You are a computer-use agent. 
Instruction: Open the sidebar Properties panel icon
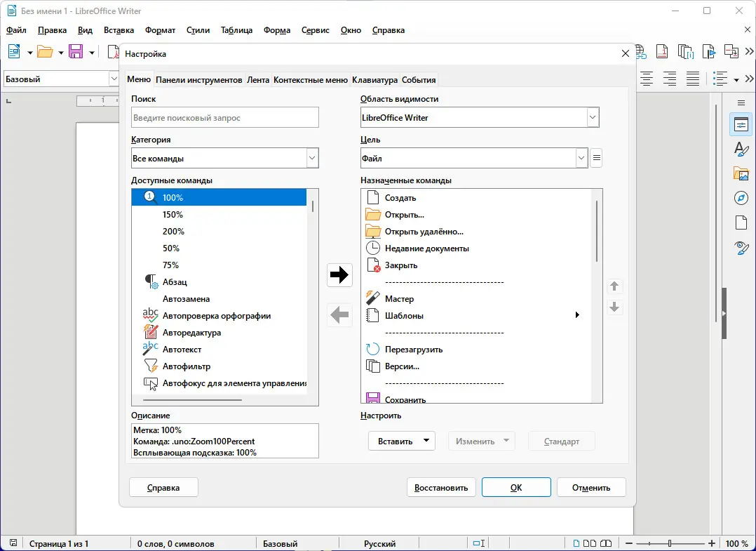pyautogui.click(x=741, y=124)
